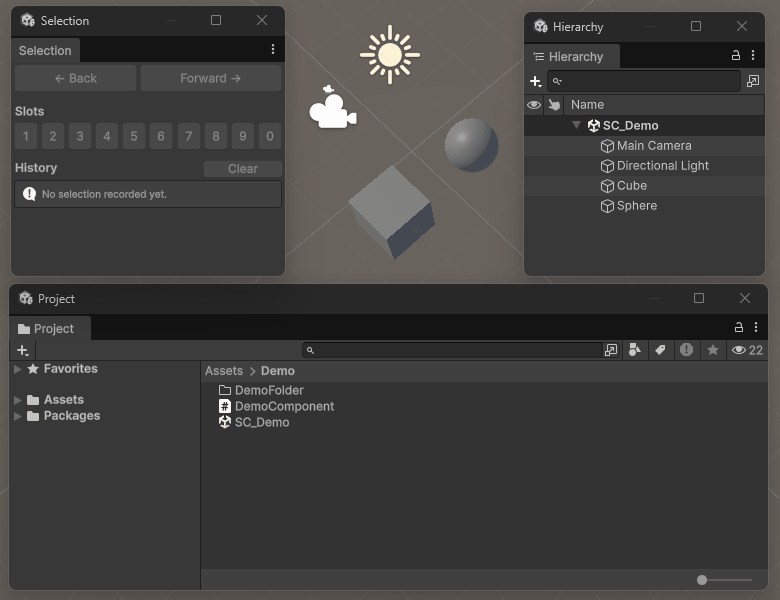This screenshot has width=780, height=600.
Task: Click selection slot 2
Action: click(x=53, y=136)
